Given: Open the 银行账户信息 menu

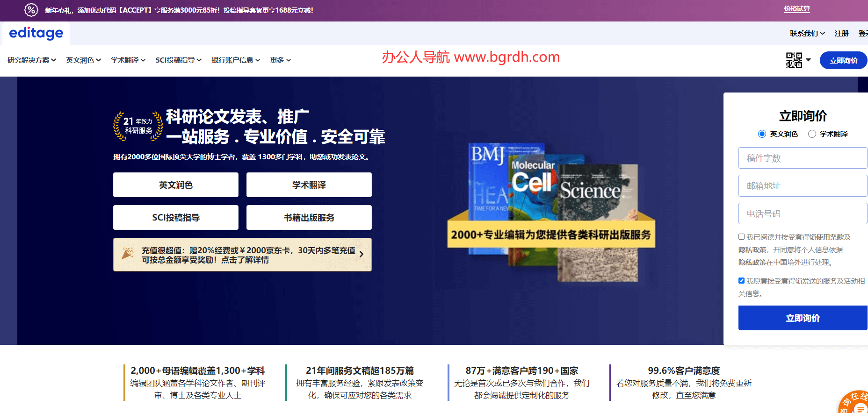Looking at the screenshot, I should [235, 60].
